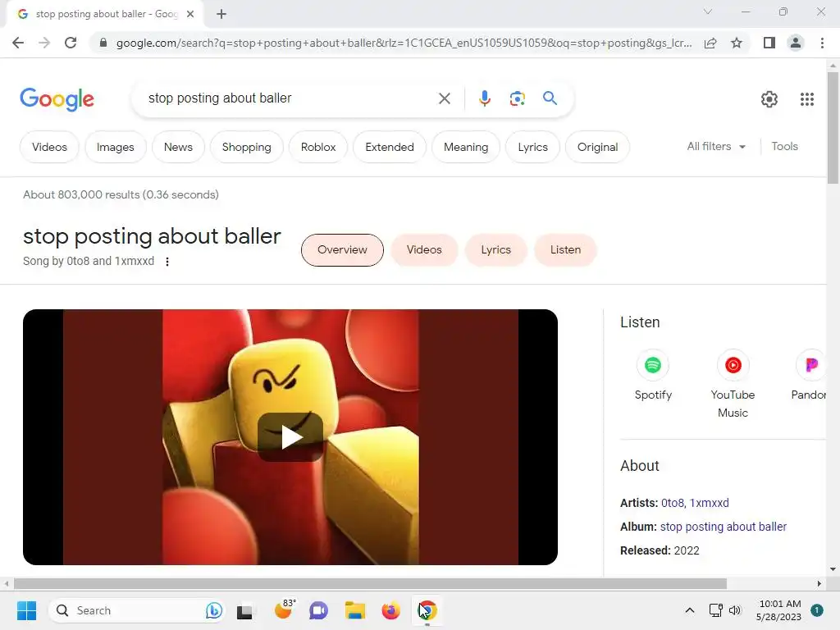Open volume control in tray

[x=734, y=610]
